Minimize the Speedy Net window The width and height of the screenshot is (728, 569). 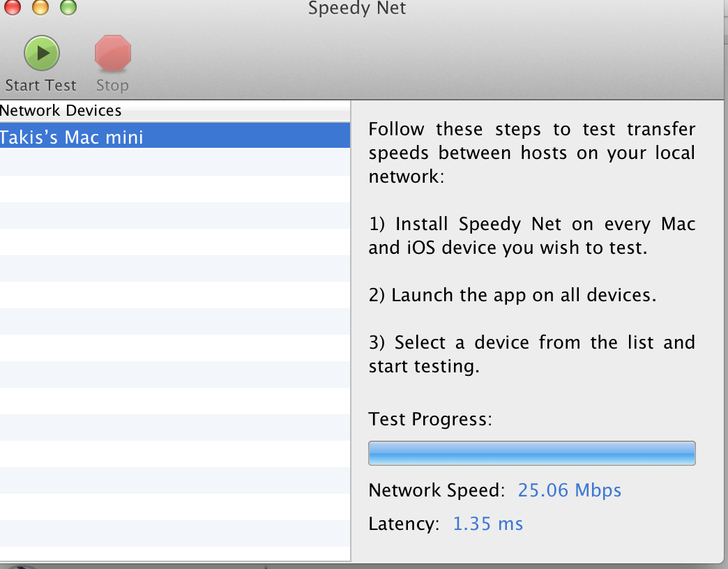pyautogui.click(x=40, y=6)
